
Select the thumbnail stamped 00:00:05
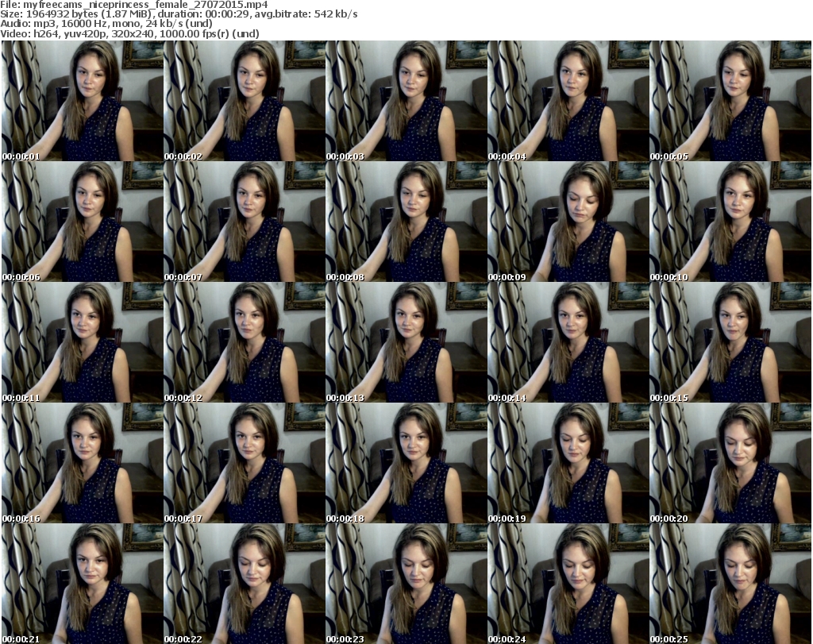coord(730,101)
